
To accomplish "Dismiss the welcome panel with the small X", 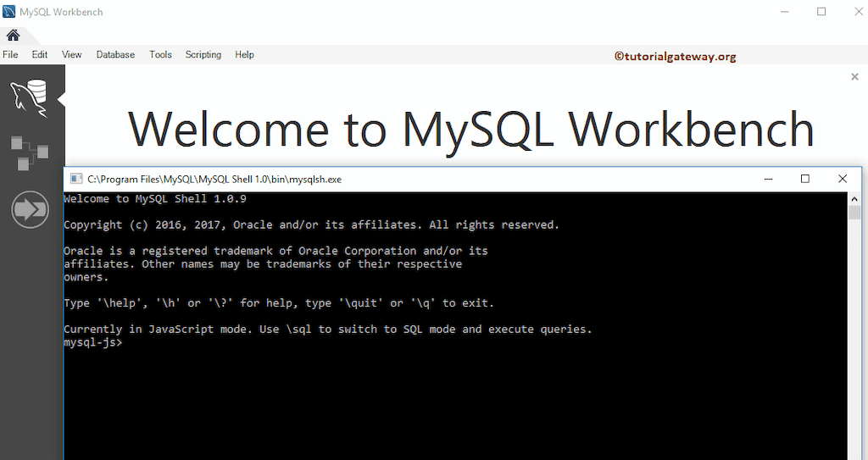I will click(854, 77).
